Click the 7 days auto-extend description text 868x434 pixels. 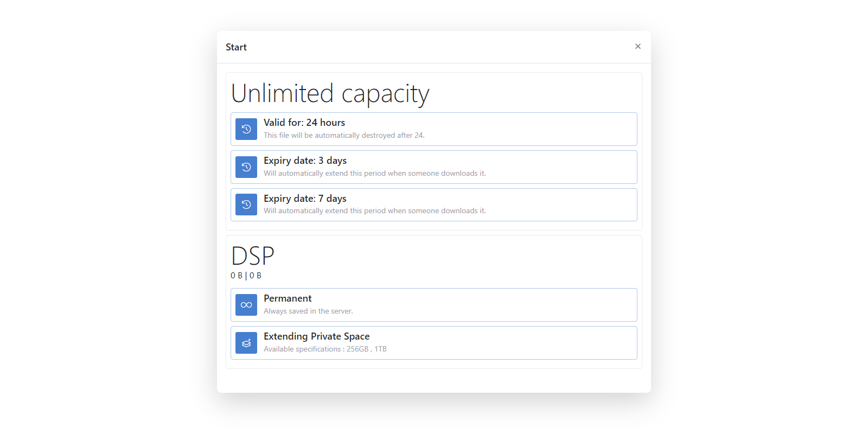click(374, 211)
